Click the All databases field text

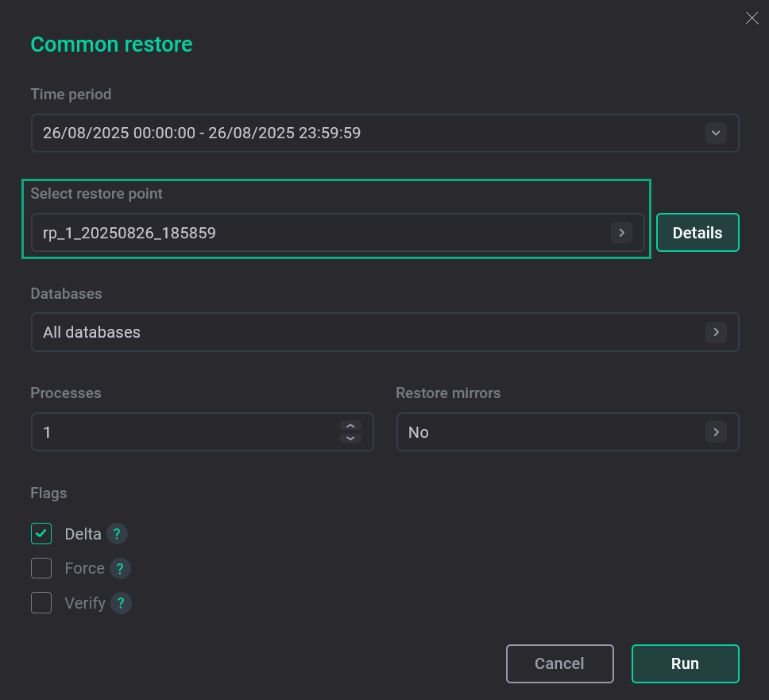click(x=91, y=332)
